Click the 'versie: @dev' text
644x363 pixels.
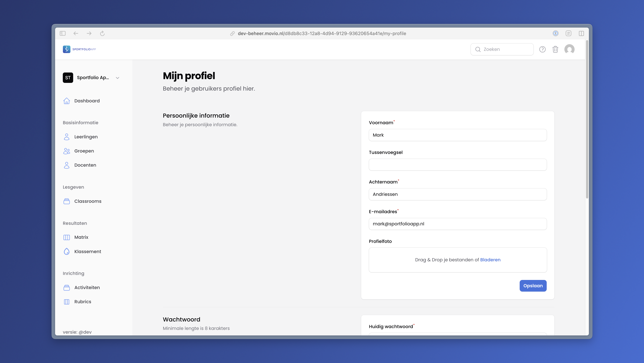point(77,332)
